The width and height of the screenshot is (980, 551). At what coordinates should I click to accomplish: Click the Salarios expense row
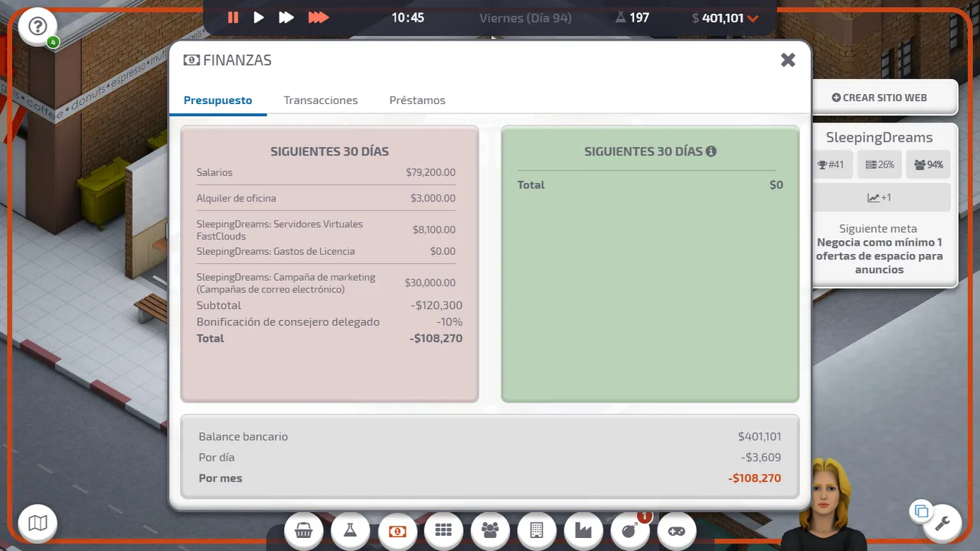pyautogui.click(x=326, y=173)
